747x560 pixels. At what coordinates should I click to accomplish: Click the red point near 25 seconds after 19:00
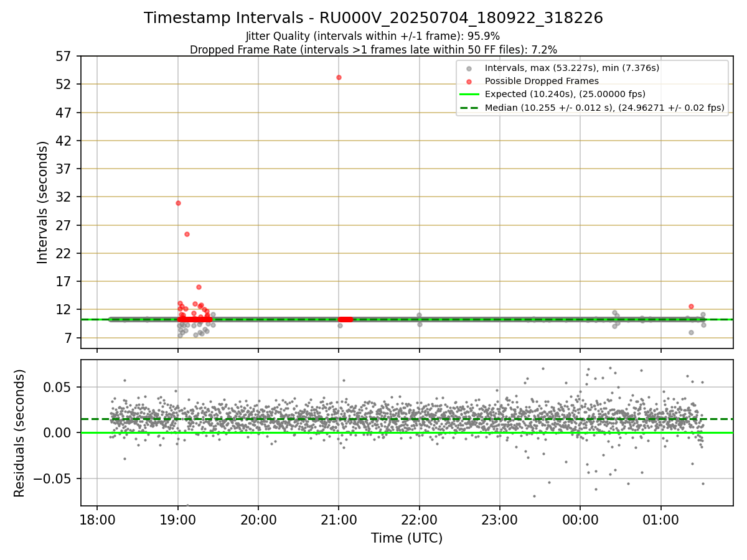click(187, 234)
